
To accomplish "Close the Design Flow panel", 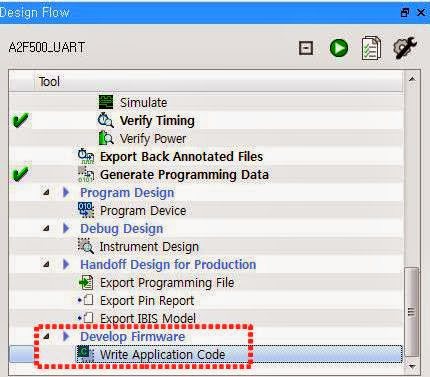I will click(421, 12).
